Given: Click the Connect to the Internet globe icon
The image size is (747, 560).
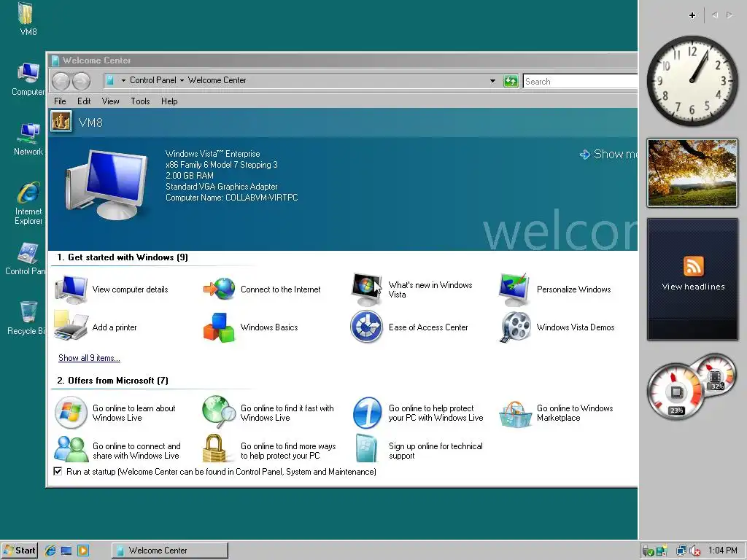Looking at the screenshot, I should click(x=220, y=289).
